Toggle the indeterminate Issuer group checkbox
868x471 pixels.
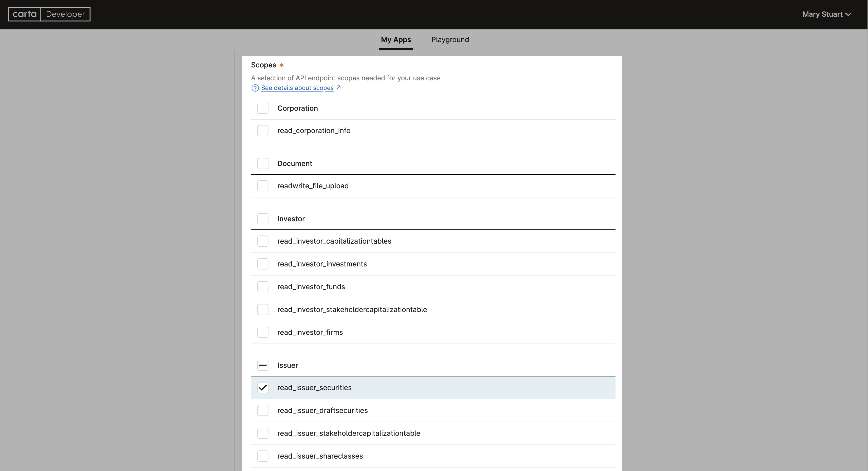pos(262,365)
